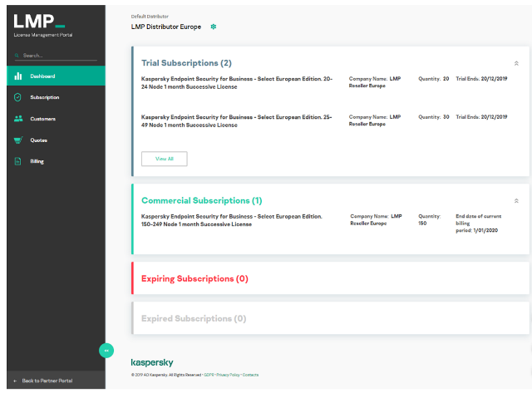Focus the sidebar Search field
532x393 pixels.
click(x=57, y=56)
